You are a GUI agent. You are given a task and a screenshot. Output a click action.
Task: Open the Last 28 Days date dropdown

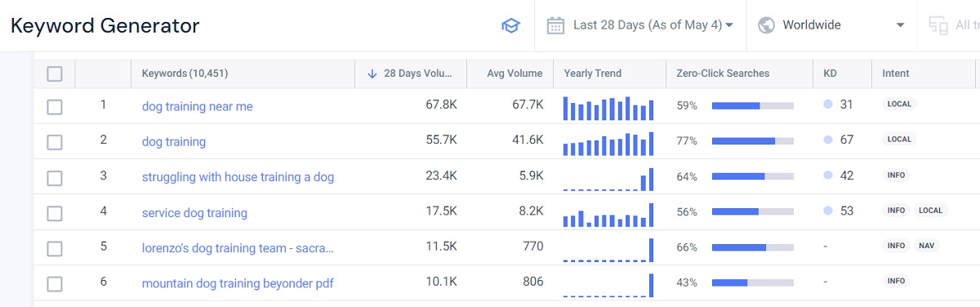[x=639, y=25]
